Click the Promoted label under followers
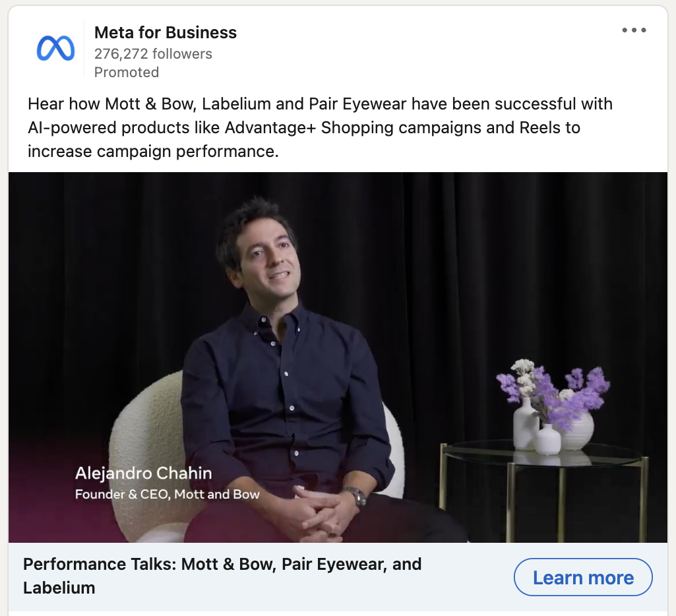The height and width of the screenshot is (616, 676). (x=127, y=72)
